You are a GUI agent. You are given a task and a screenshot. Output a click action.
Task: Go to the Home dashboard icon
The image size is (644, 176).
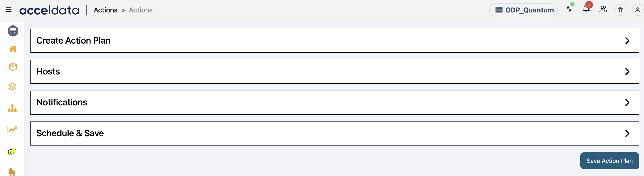pos(13,49)
